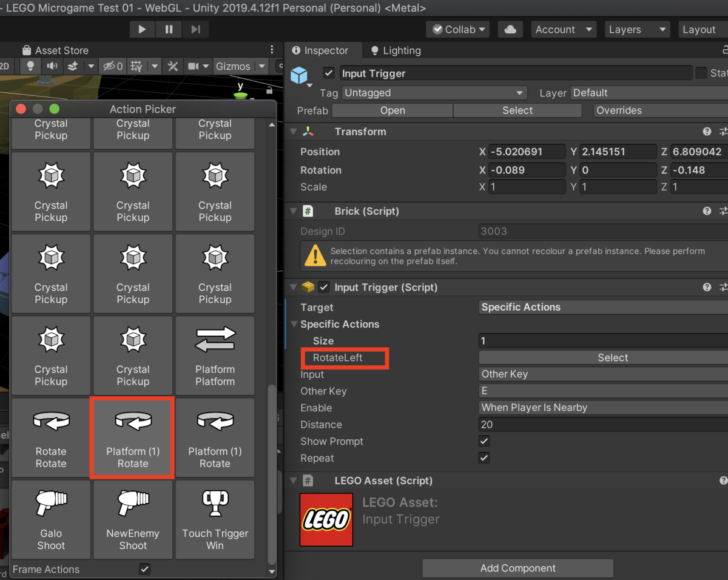The width and height of the screenshot is (728, 580).
Task: Collapse the Transform component foldout
Action: click(294, 132)
